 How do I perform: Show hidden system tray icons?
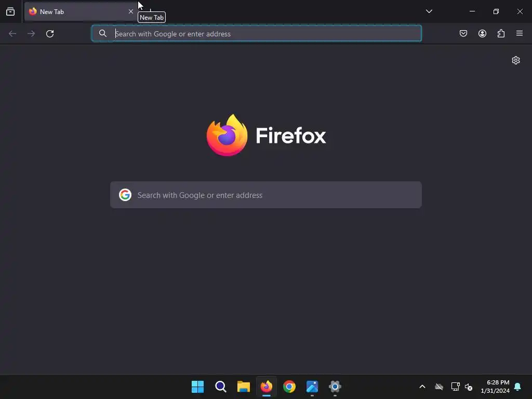coord(422,387)
